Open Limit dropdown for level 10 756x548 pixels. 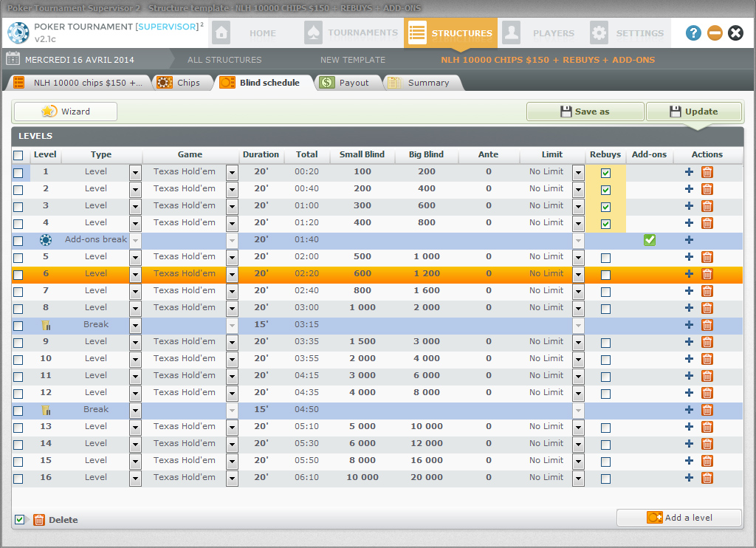(577, 359)
